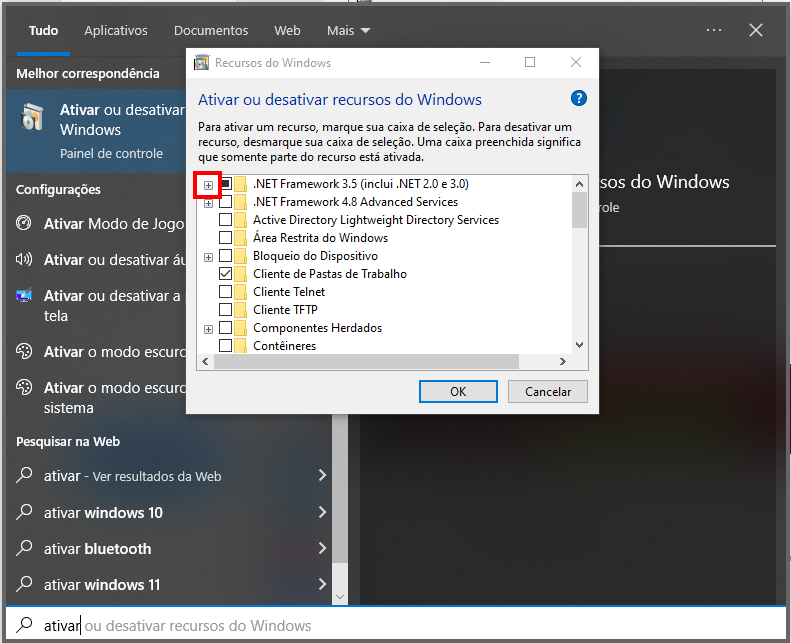Minimize the Recursos do Windows dialog
Screen dimensions: 791x643
tap(485, 62)
